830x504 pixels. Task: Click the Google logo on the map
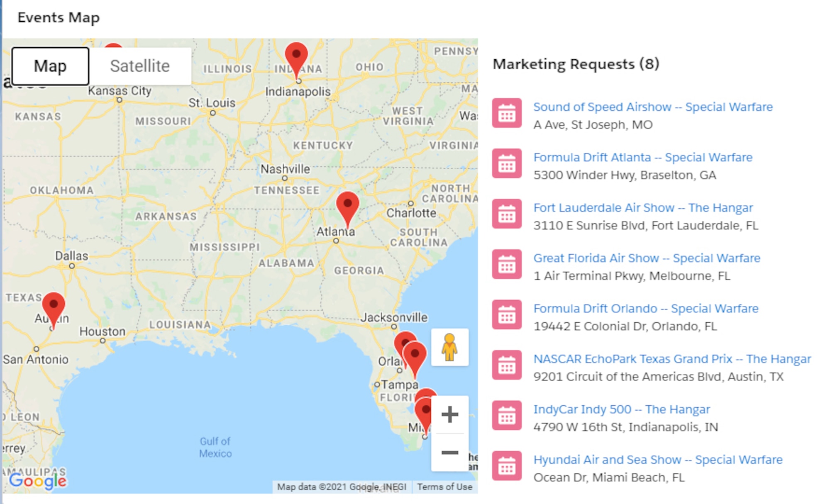point(38,481)
